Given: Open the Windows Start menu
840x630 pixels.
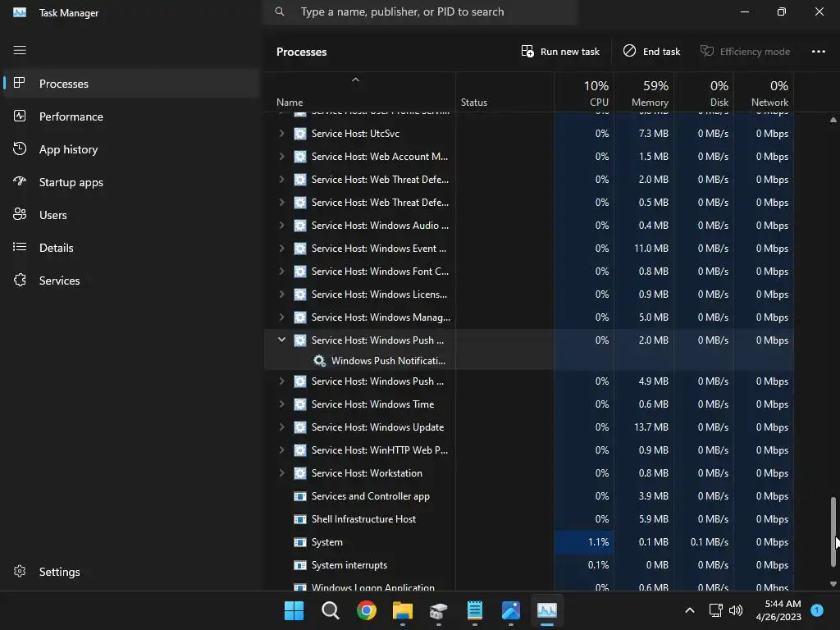Looking at the screenshot, I should (x=294, y=610).
